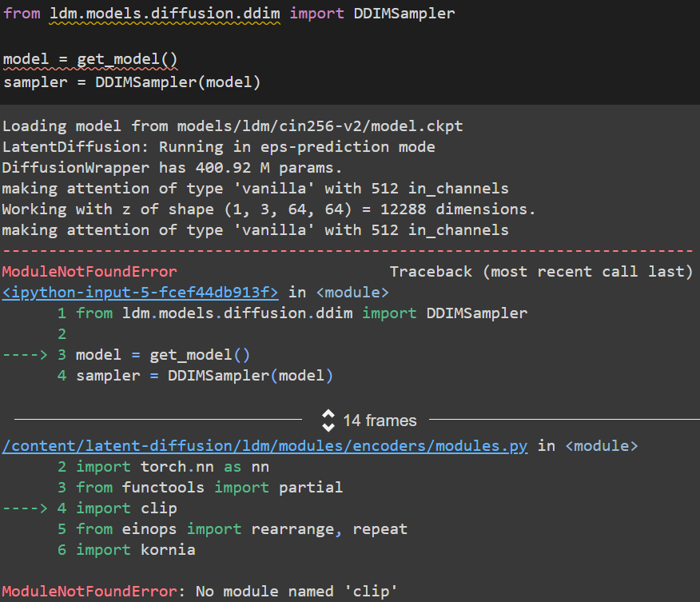The height and width of the screenshot is (602, 700).
Task: Click line number 4 beside import clip
Action: (x=62, y=508)
